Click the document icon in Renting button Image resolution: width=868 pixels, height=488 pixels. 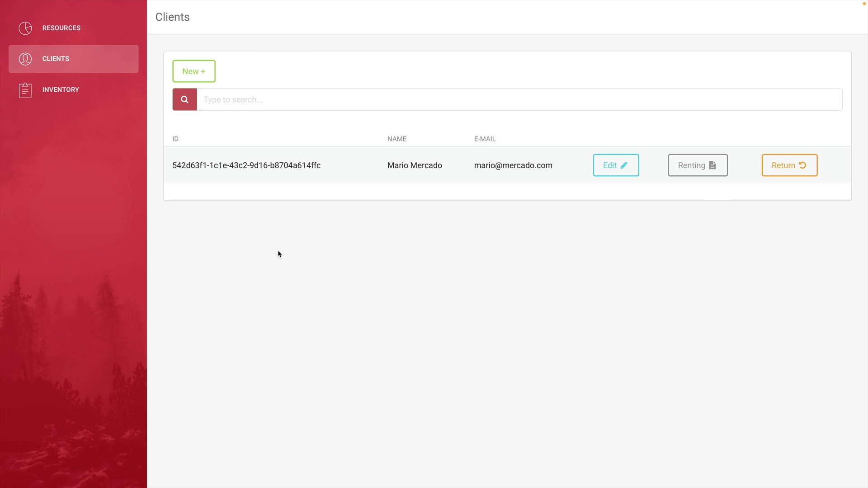click(712, 165)
